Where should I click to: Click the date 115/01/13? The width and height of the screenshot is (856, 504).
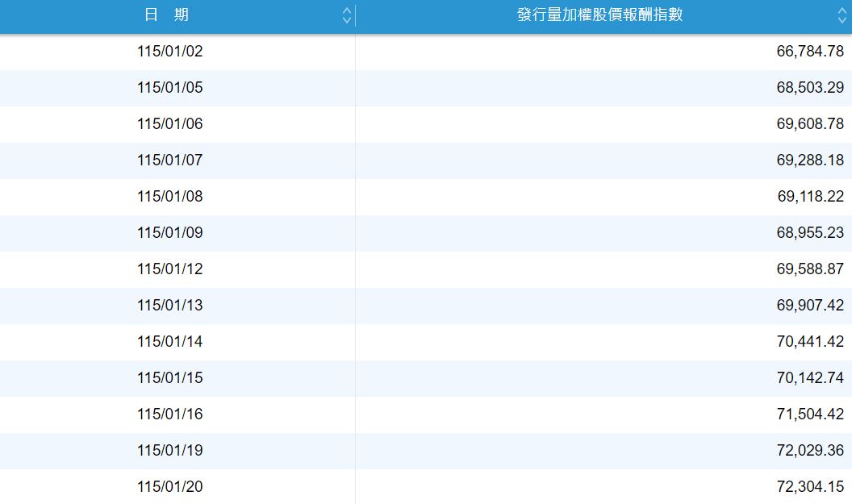point(170,306)
